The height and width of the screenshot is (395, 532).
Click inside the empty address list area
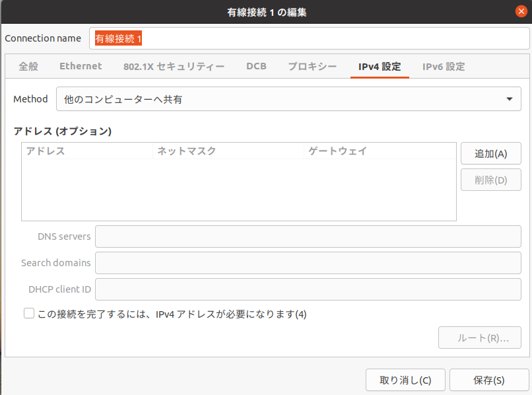[239, 190]
